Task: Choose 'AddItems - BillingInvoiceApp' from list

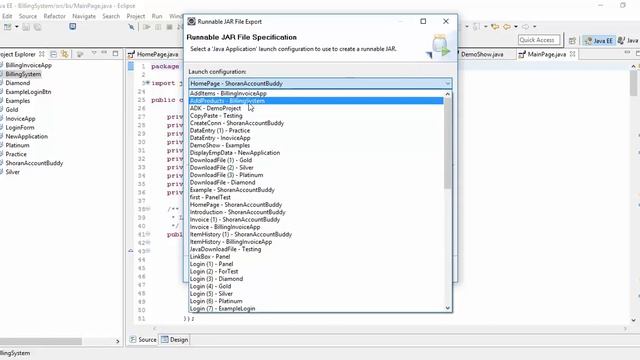Action: (316, 93)
